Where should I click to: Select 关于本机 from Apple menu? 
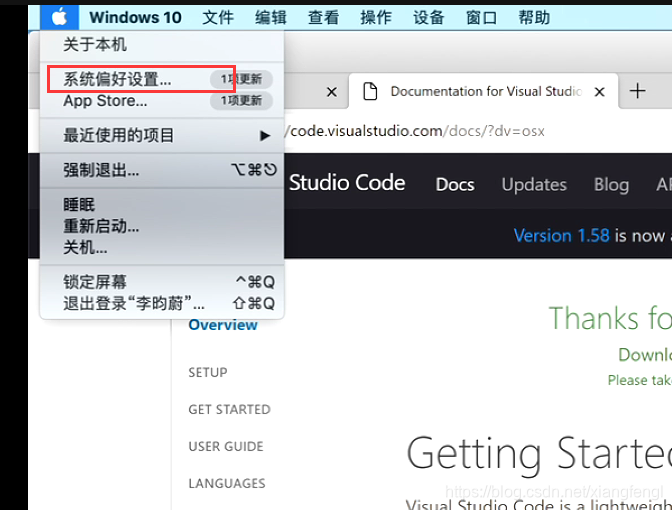[162, 45]
